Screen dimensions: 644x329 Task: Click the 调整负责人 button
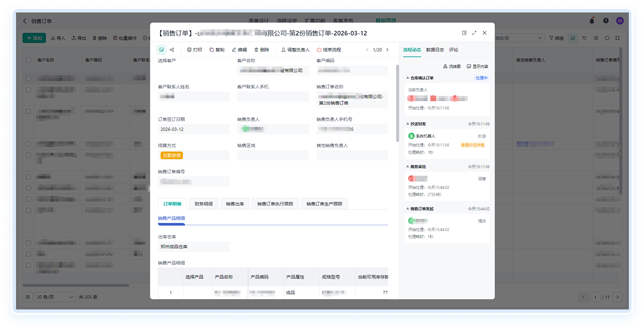pos(295,50)
